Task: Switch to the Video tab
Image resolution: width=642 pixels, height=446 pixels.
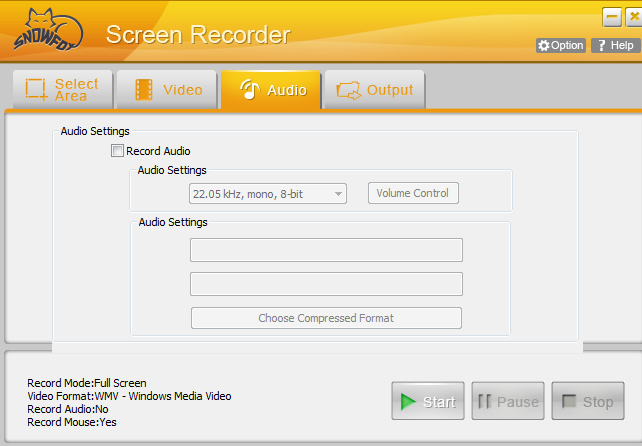Action: 167,89
